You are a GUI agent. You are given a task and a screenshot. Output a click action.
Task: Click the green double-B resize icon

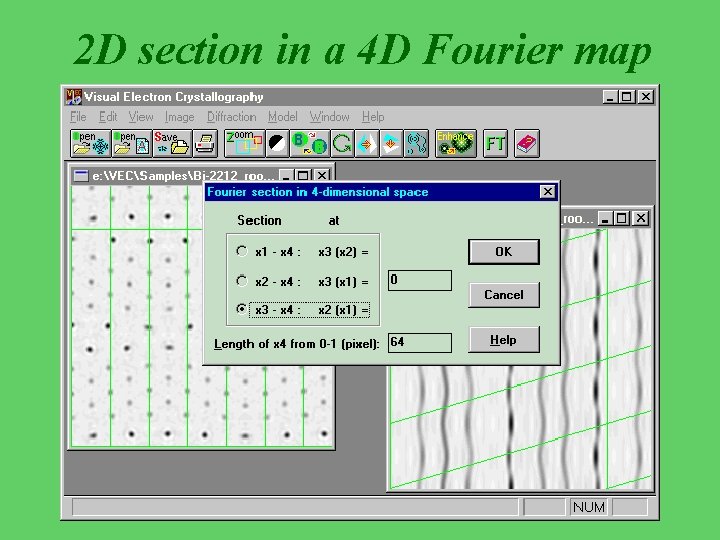click(309, 143)
